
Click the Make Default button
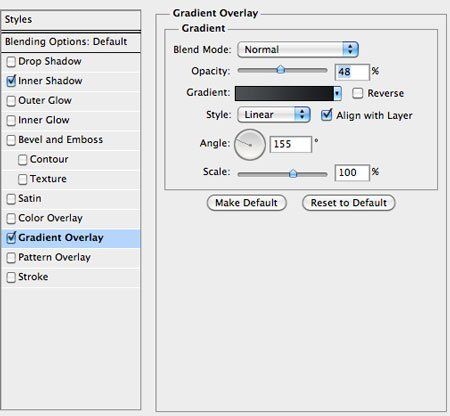(247, 203)
